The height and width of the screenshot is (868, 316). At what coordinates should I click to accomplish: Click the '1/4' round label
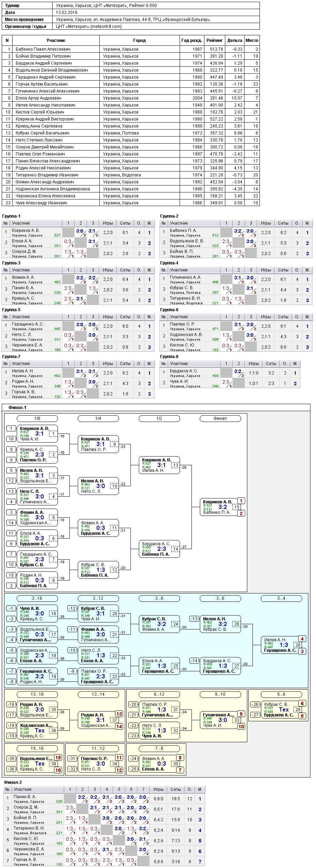(x=98, y=418)
